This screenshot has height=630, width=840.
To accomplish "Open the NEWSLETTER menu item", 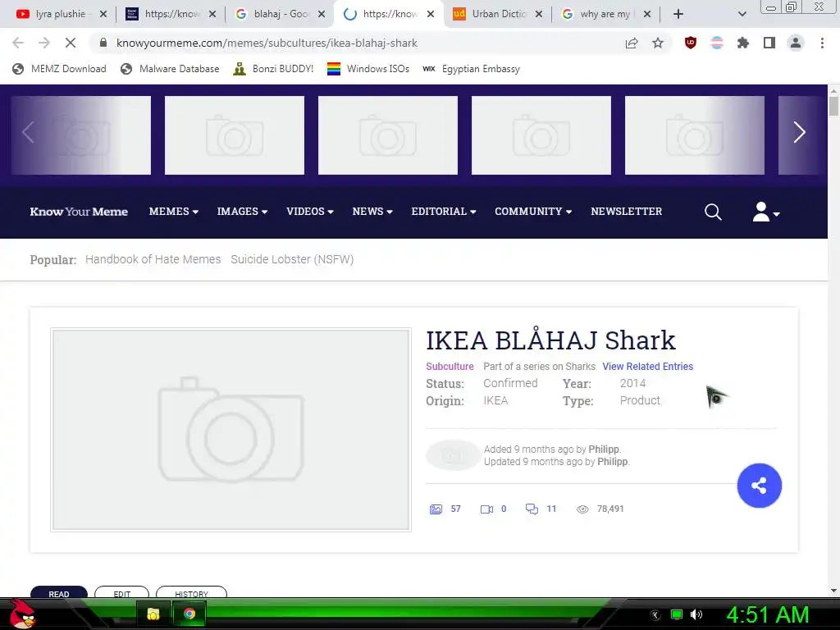I will point(626,212).
